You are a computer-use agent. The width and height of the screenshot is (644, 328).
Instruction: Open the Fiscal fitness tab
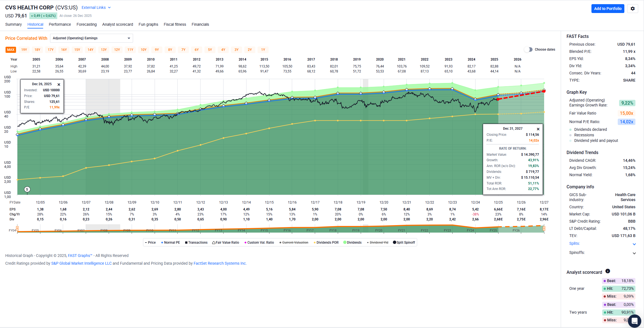pyautogui.click(x=175, y=24)
